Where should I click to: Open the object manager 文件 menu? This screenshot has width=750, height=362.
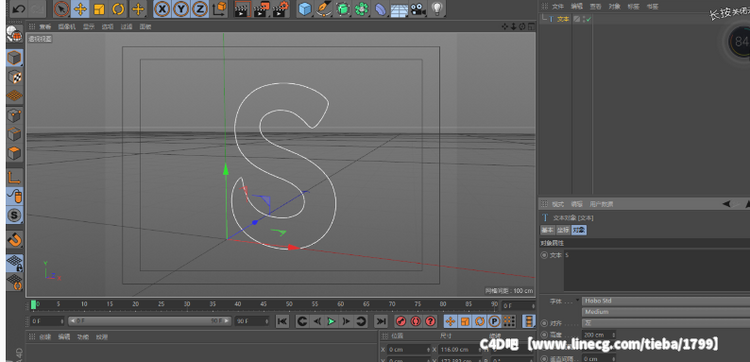point(558,6)
